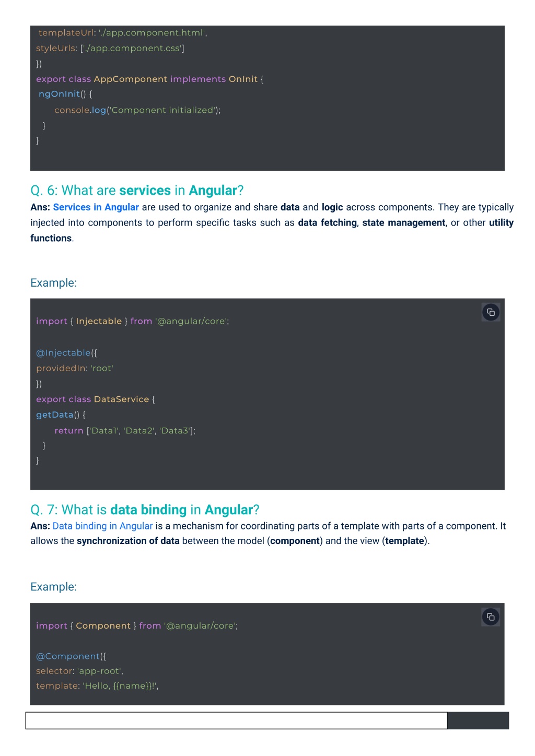Select the Q. 7 data binding heading
Screen dimensions: 535x756
(145, 510)
